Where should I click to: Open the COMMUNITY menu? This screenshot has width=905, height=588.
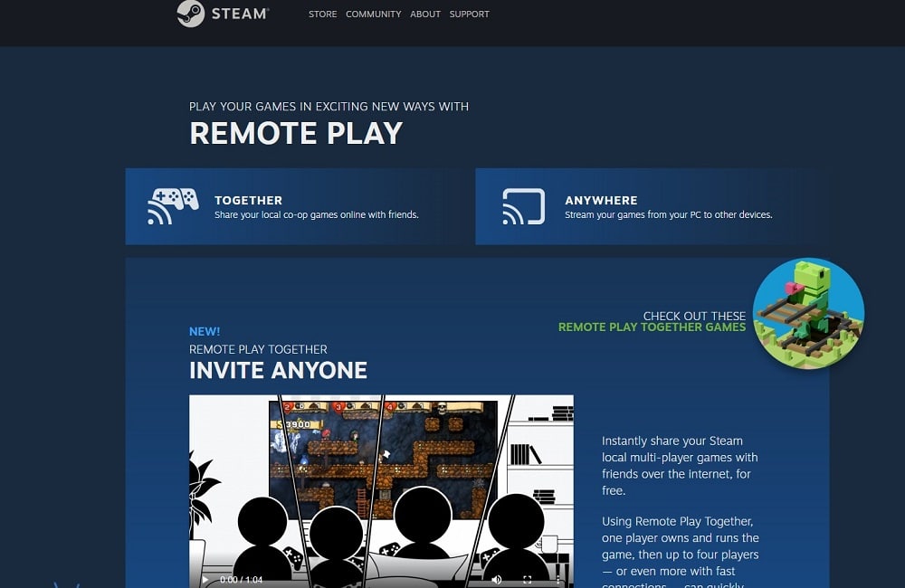click(374, 14)
